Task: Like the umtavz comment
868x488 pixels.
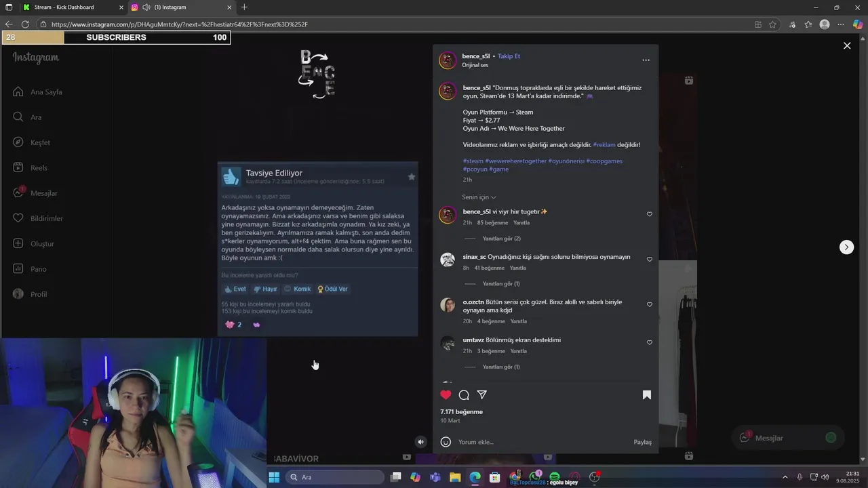Action: [649, 343]
